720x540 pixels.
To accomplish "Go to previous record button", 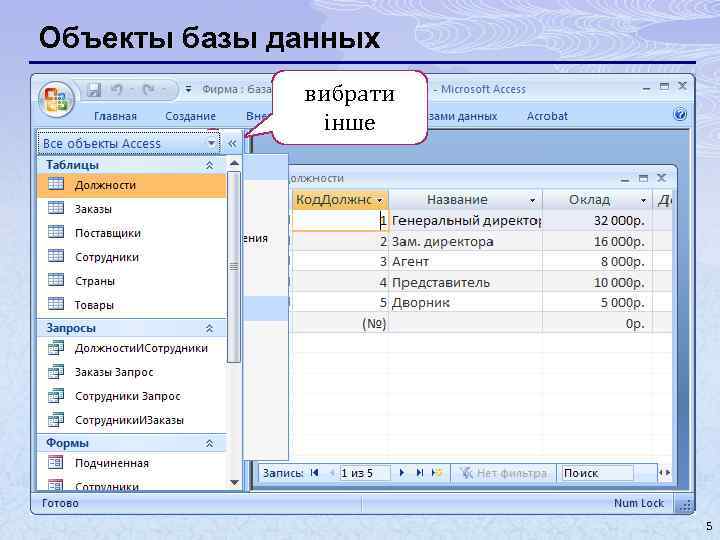I will (331, 472).
